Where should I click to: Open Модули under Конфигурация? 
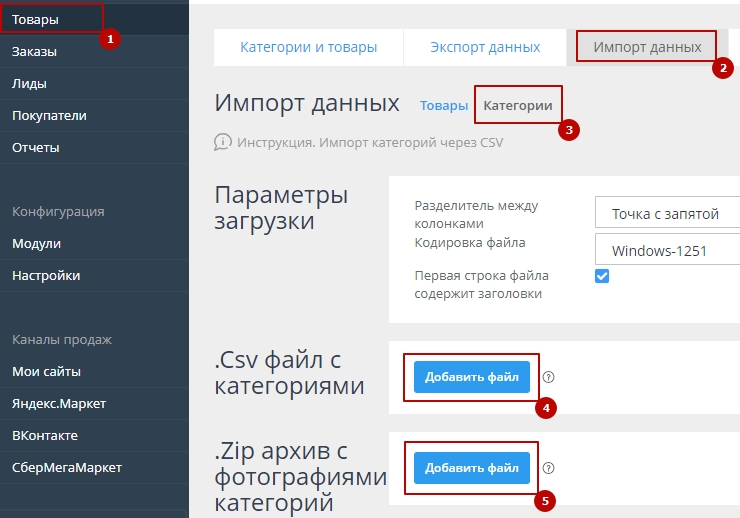point(36,243)
